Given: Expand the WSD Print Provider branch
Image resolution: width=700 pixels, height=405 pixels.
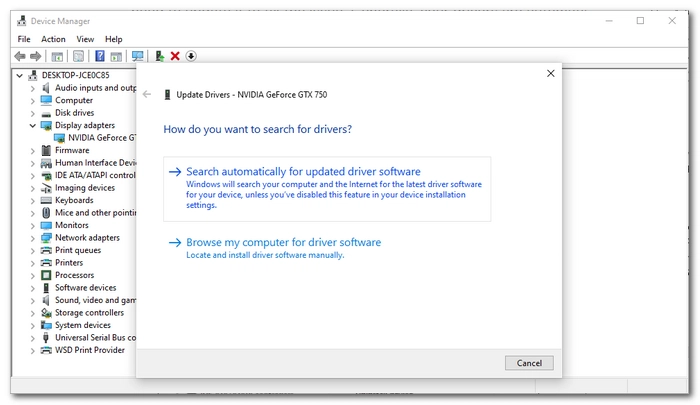Looking at the screenshot, I should (32, 351).
